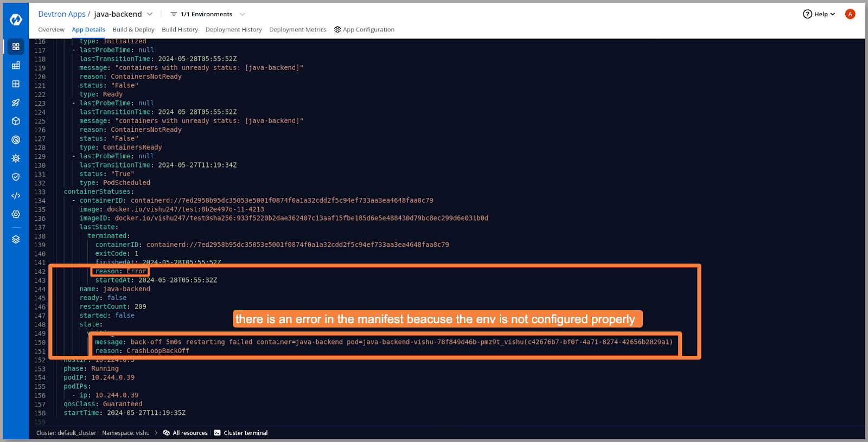Open the Deployment Metrics tab
This screenshot has width=868, height=442.
tap(298, 30)
